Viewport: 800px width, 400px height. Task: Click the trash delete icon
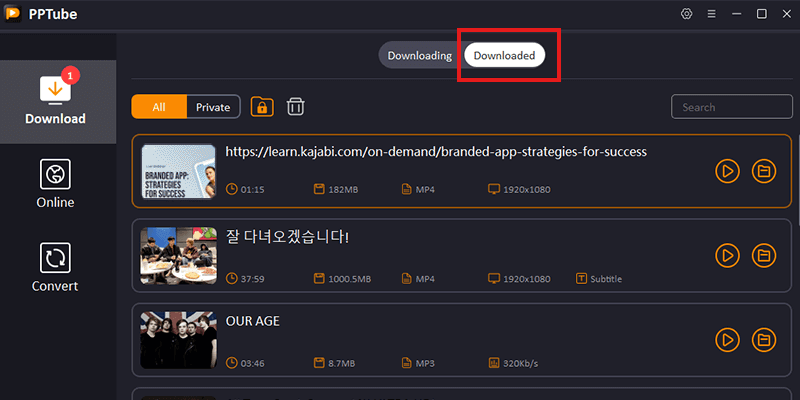[296, 107]
